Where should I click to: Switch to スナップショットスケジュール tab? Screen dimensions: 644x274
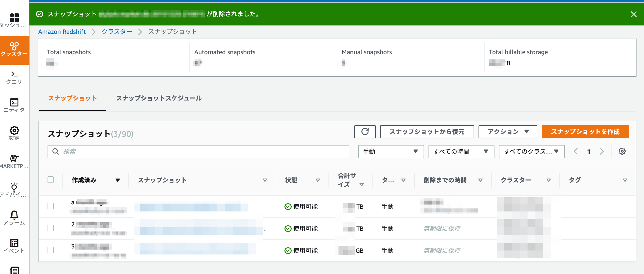(159, 98)
